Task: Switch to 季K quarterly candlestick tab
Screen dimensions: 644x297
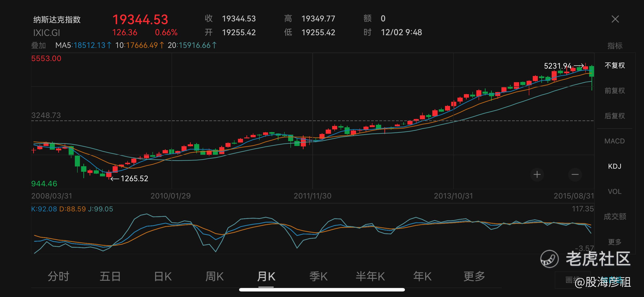Action: 318,277
